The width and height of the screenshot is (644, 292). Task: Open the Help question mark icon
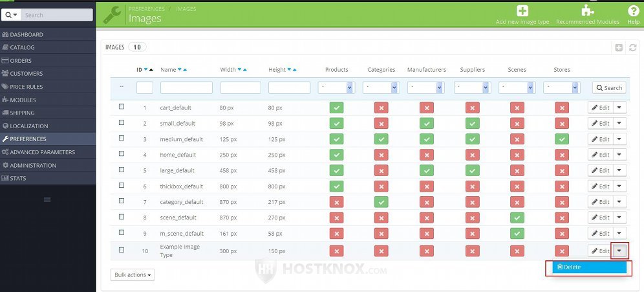pyautogui.click(x=633, y=11)
